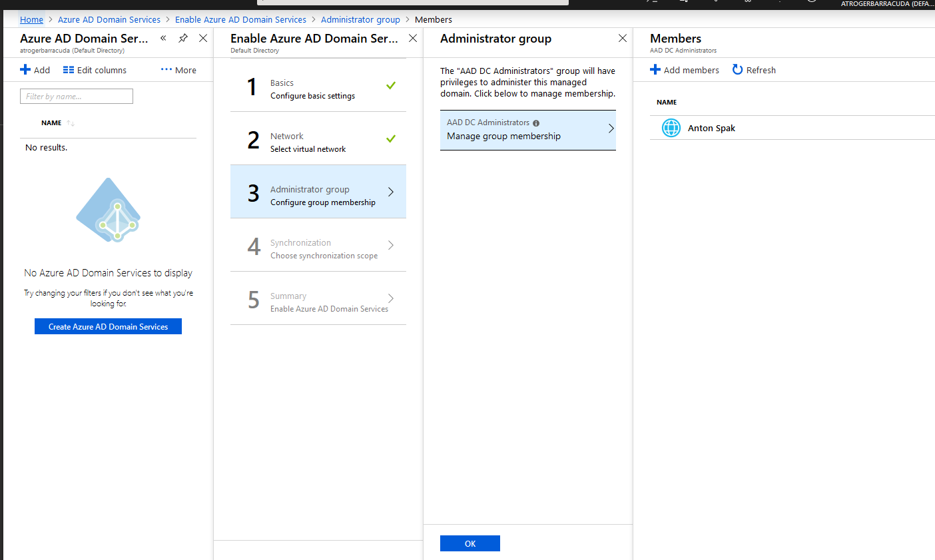Select the Azure AD Domain Services diamond logo
The height and width of the screenshot is (560, 935).
pos(108,210)
